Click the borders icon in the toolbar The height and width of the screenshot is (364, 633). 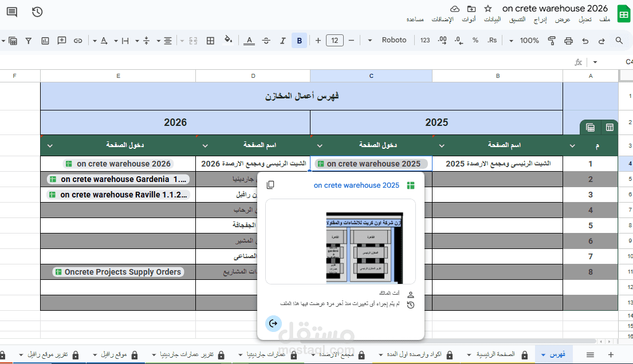210,40
